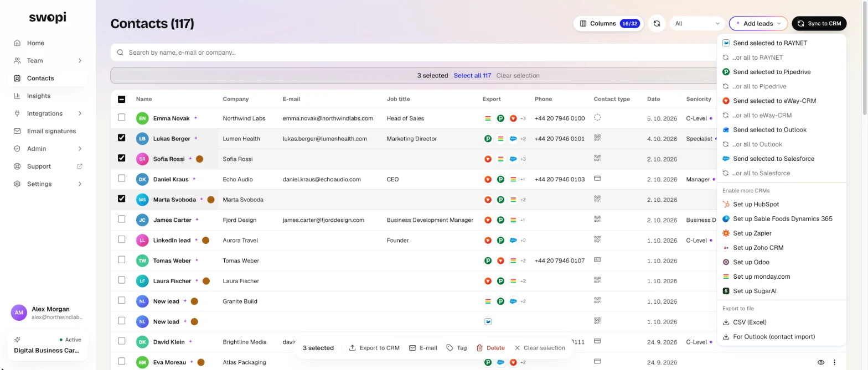Screen dimensions: 868x370
Task: Click the trash icon in the selection bar
Action: 480,348
